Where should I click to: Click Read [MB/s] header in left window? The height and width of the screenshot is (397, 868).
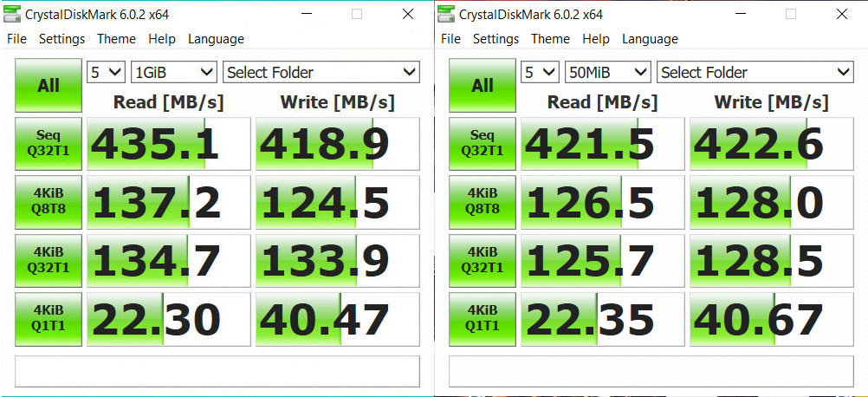click(168, 102)
